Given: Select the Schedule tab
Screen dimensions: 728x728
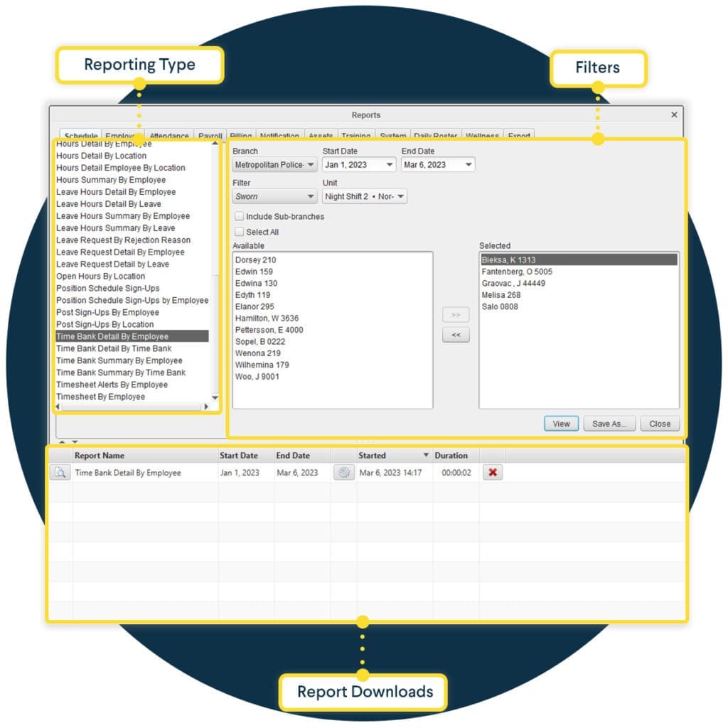Looking at the screenshot, I should click(x=81, y=134).
